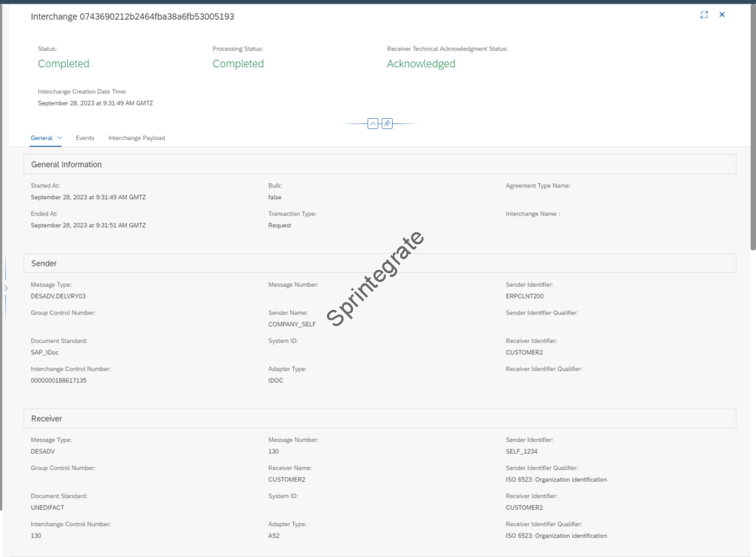Close the Interchange details dialog

(722, 14)
